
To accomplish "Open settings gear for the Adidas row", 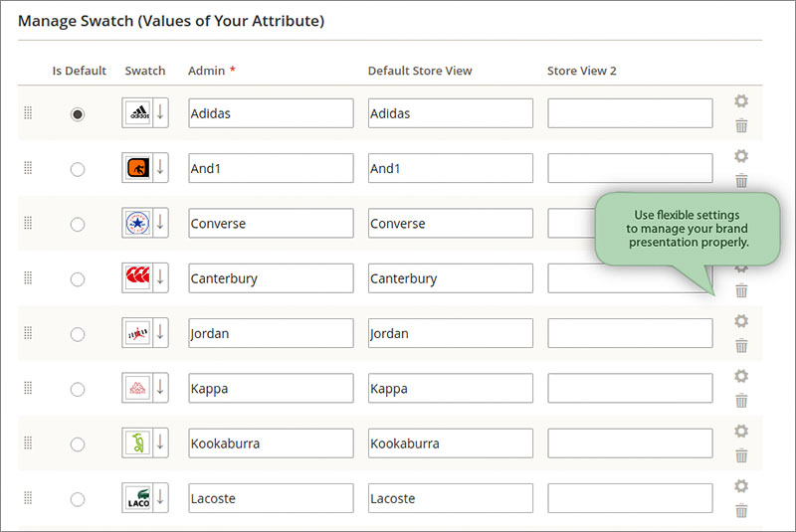I will pyautogui.click(x=741, y=100).
